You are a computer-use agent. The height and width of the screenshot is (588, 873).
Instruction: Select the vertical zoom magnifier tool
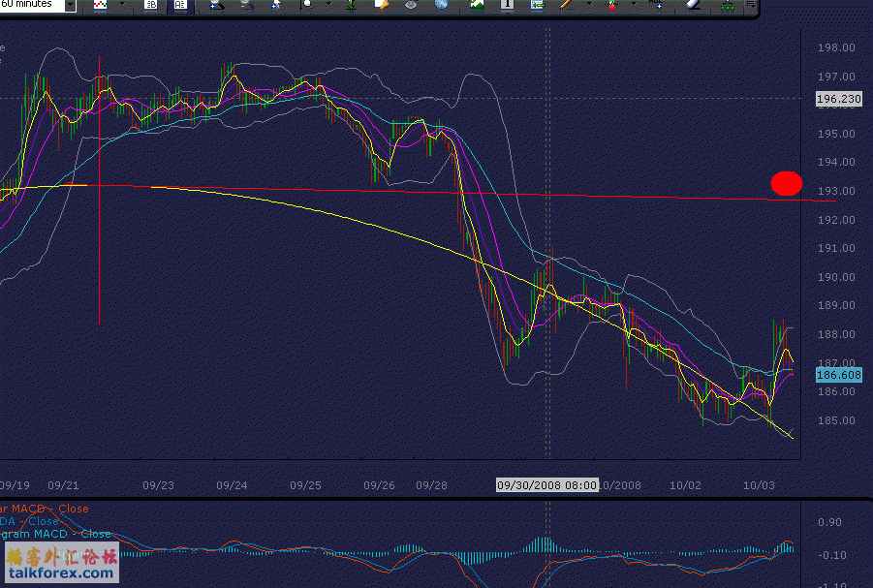tap(307, 5)
